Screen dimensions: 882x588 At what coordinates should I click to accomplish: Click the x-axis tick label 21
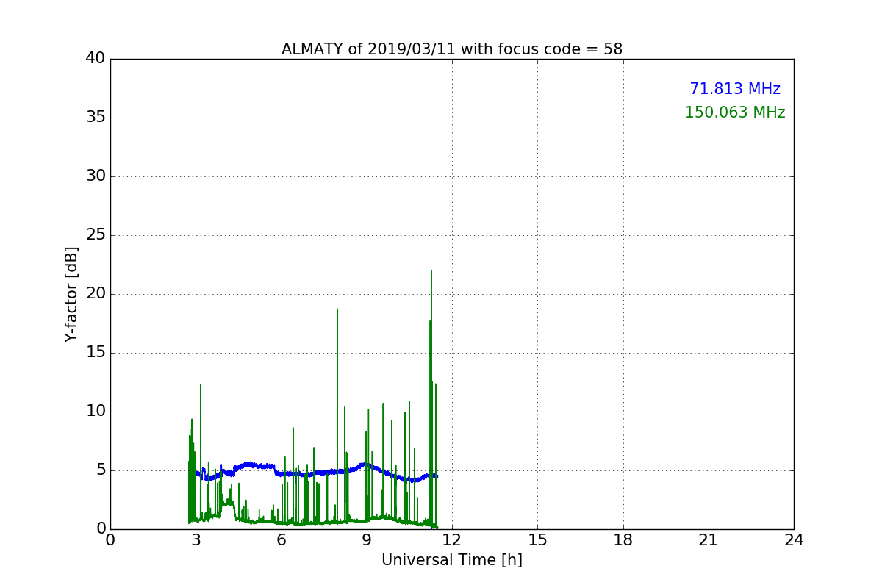pyautogui.click(x=709, y=540)
